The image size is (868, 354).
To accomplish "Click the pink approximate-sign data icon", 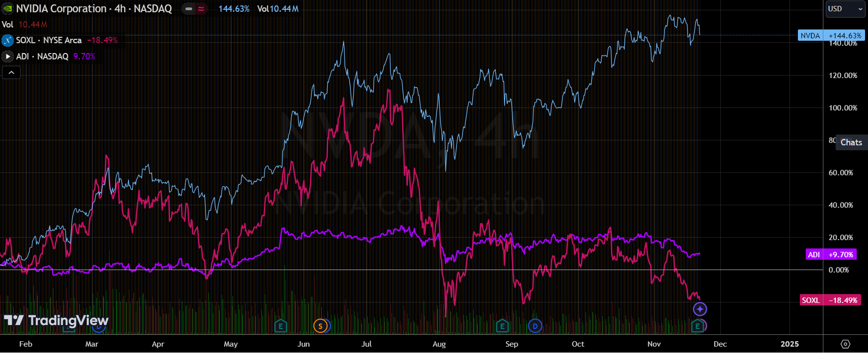I will [x=201, y=9].
